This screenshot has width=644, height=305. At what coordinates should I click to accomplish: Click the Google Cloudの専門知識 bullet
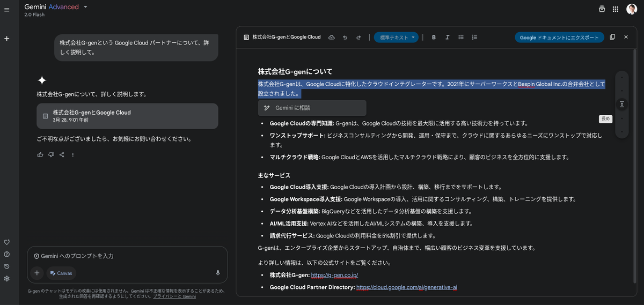(x=399, y=123)
